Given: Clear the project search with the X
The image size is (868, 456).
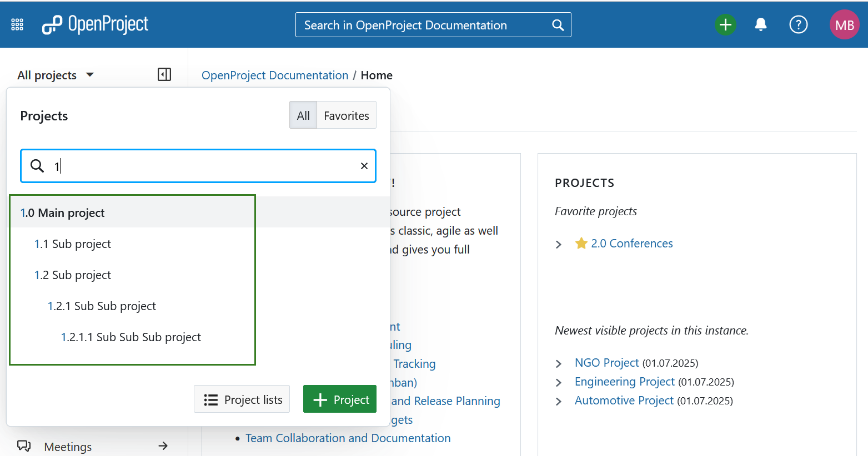Looking at the screenshot, I should (364, 166).
